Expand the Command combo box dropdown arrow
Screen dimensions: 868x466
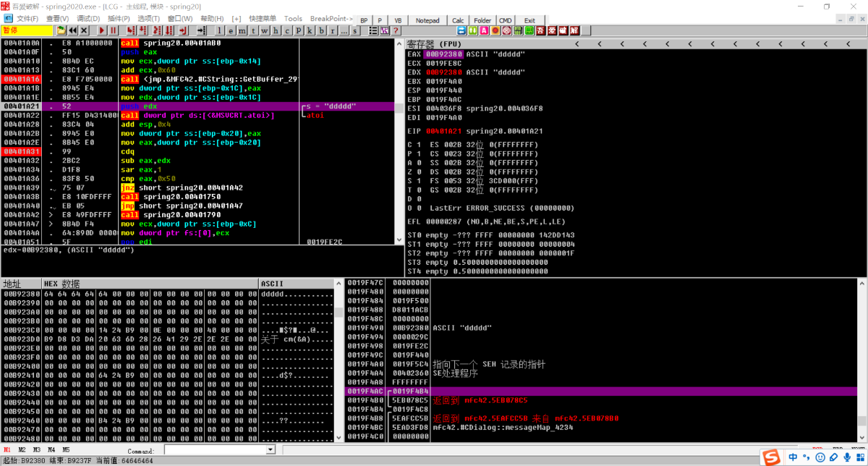tap(271, 449)
